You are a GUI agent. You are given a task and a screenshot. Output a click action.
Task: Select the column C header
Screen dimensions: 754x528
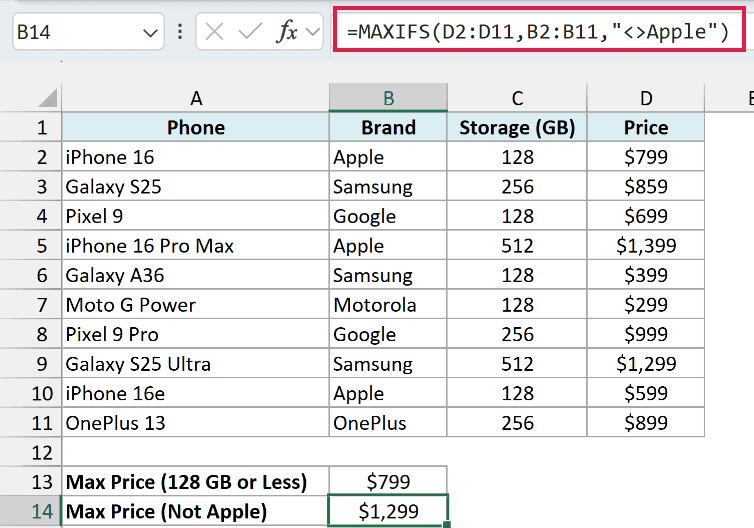517,98
